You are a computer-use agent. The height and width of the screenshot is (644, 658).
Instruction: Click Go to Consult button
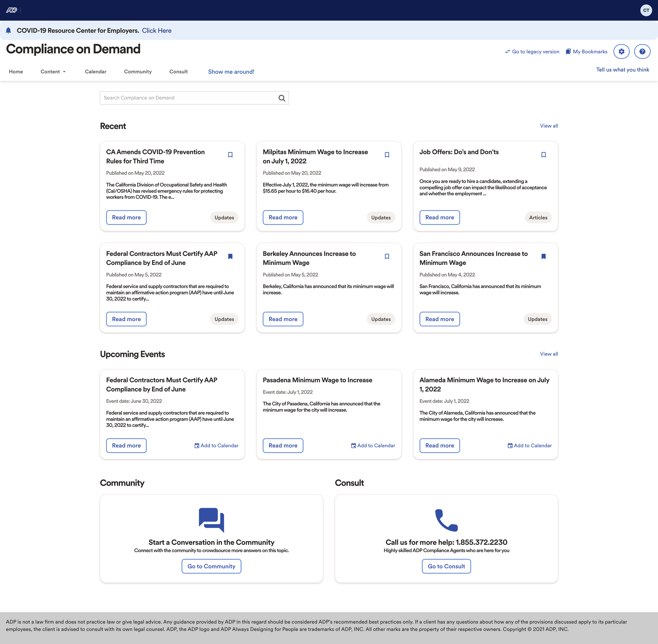coord(446,566)
